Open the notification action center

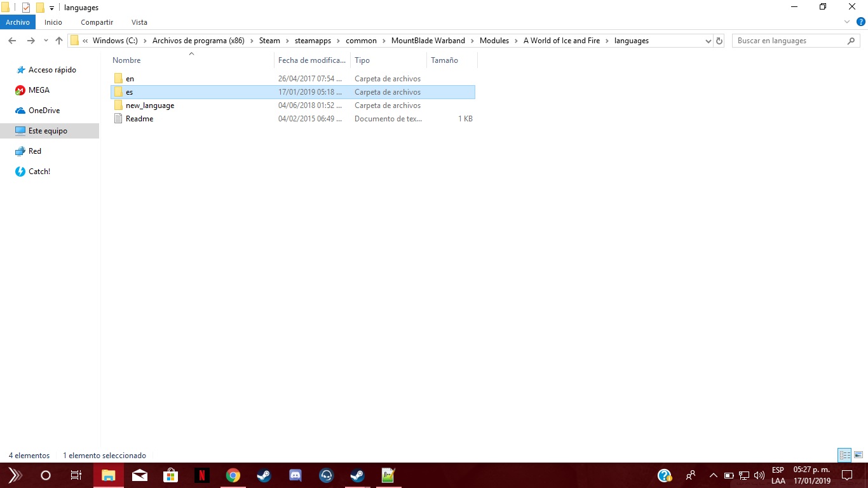[x=846, y=475]
